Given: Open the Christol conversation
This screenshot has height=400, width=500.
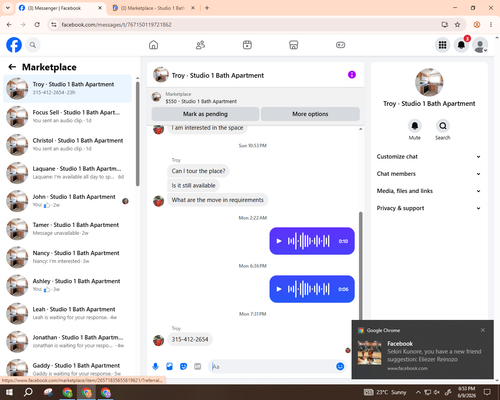Looking at the screenshot, I should click(67, 145).
